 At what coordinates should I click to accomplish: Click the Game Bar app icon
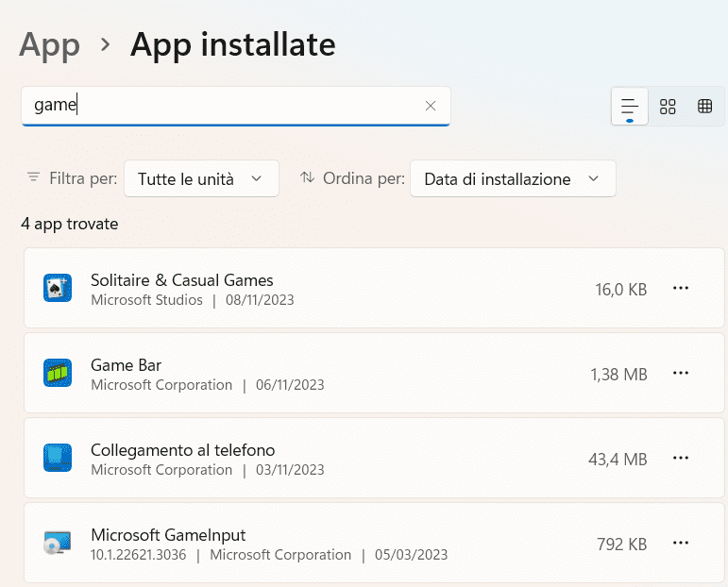coord(58,373)
